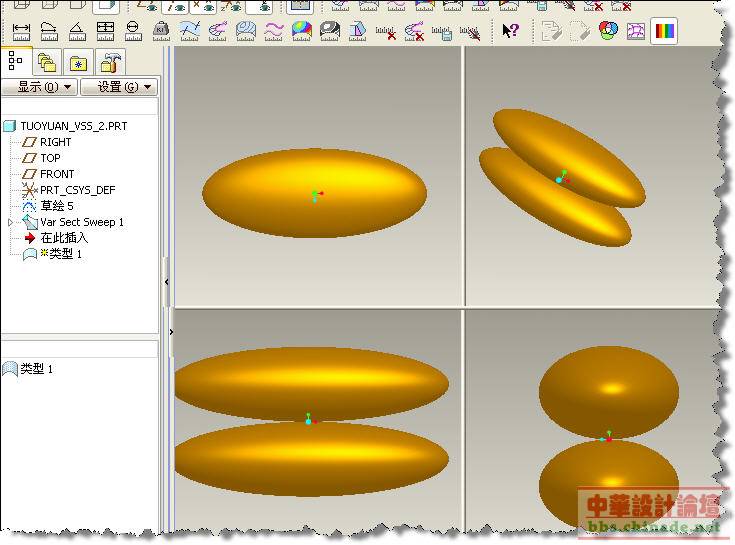The image size is (735, 545).
Task: Open the Reflection analysis tool
Action: tap(330, 31)
